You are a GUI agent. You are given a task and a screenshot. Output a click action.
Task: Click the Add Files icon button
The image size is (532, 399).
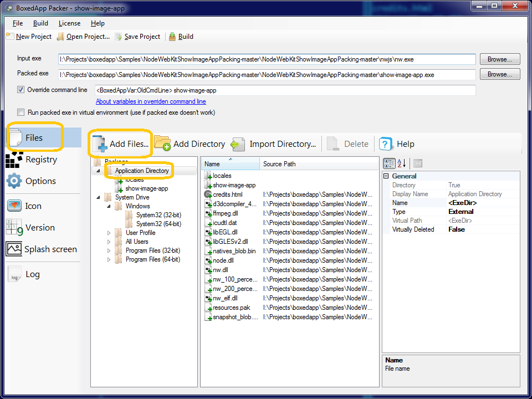[100, 144]
